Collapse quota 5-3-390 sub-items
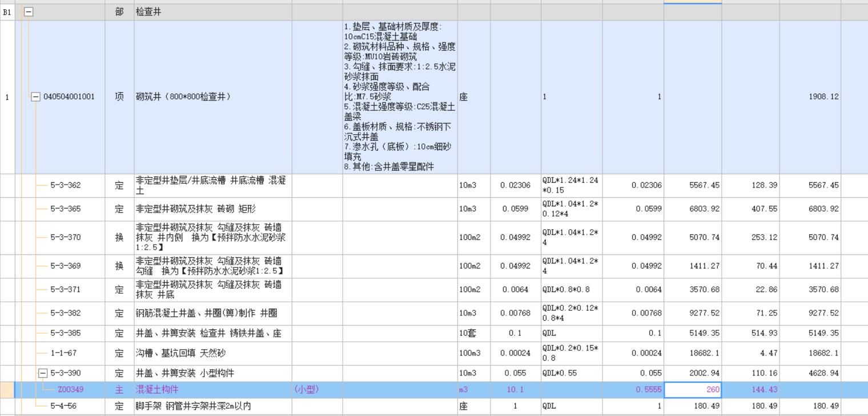 (43, 373)
